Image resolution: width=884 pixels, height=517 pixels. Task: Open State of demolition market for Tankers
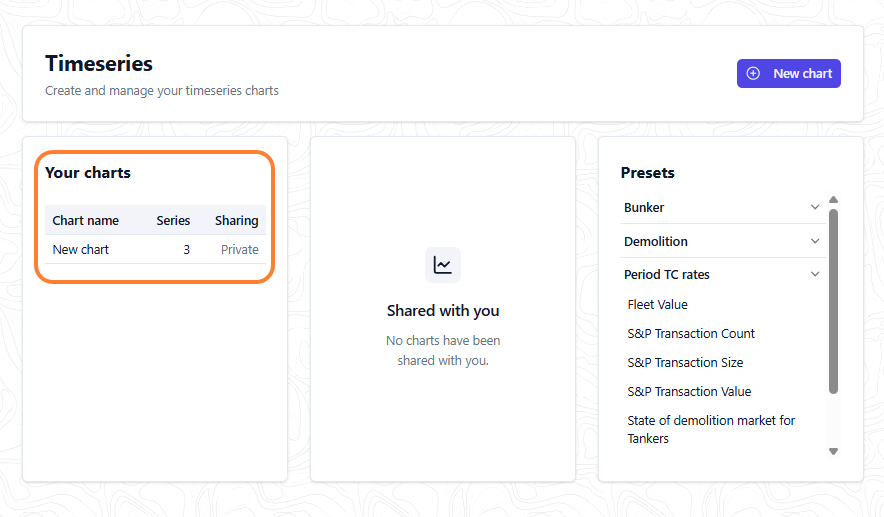click(711, 429)
